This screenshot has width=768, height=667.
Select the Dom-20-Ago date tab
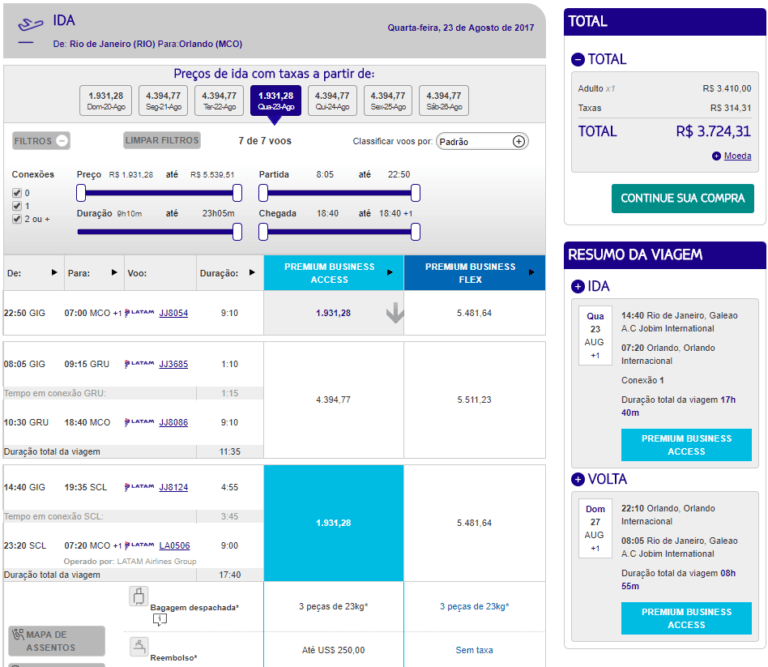click(x=105, y=100)
